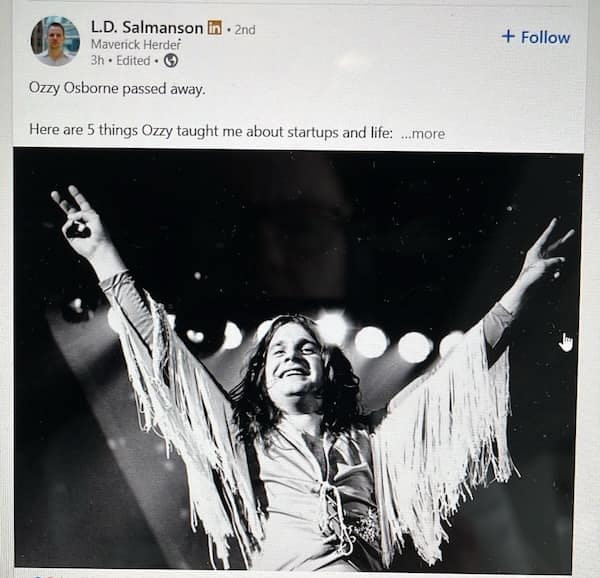Click the globe public visibility icon
This screenshot has height=578, width=600.
coord(171,60)
